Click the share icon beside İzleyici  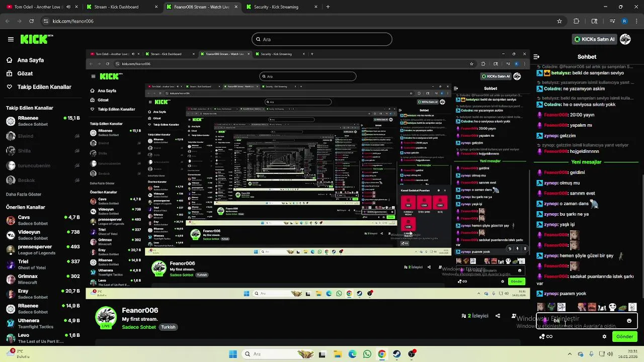(x=498, y=316)
